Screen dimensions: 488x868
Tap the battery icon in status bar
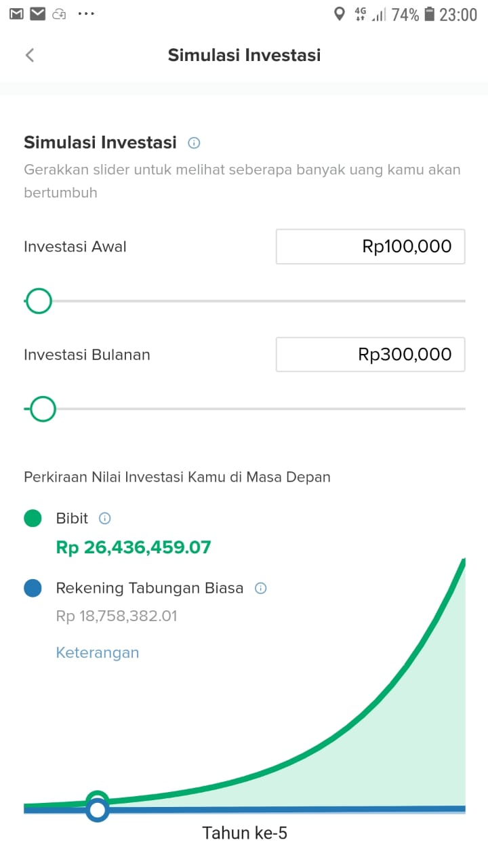[x=429, y=14]
